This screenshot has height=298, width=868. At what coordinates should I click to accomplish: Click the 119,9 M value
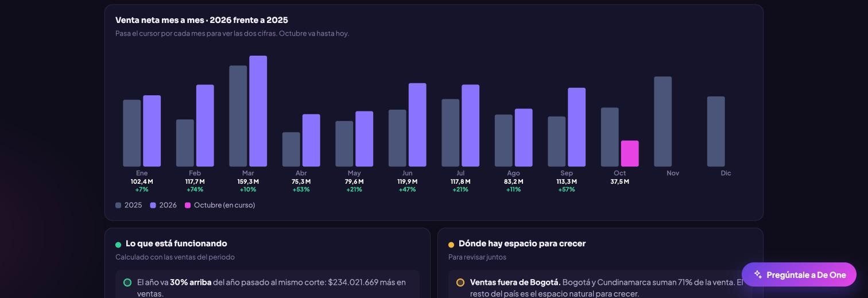(407, 181)
